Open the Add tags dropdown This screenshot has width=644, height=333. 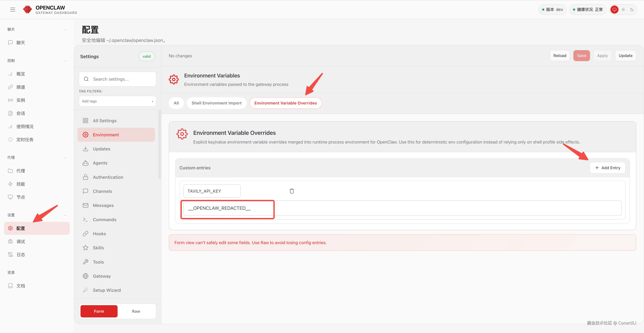(x=117, y=101)
